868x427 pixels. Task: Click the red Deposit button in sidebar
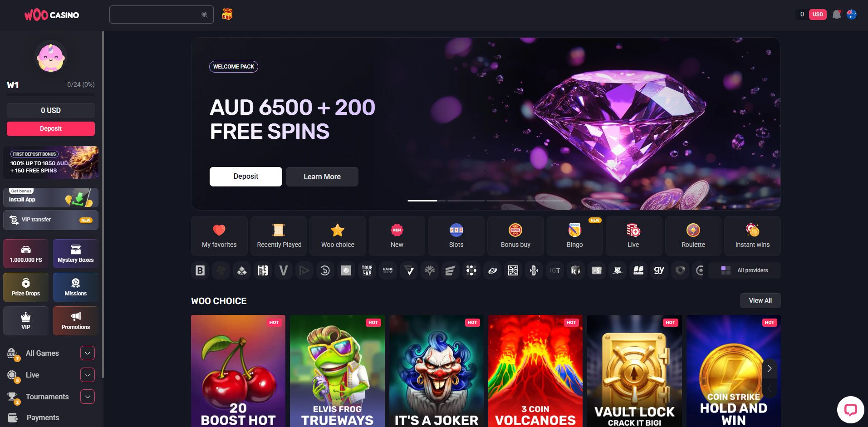[51, 128]
